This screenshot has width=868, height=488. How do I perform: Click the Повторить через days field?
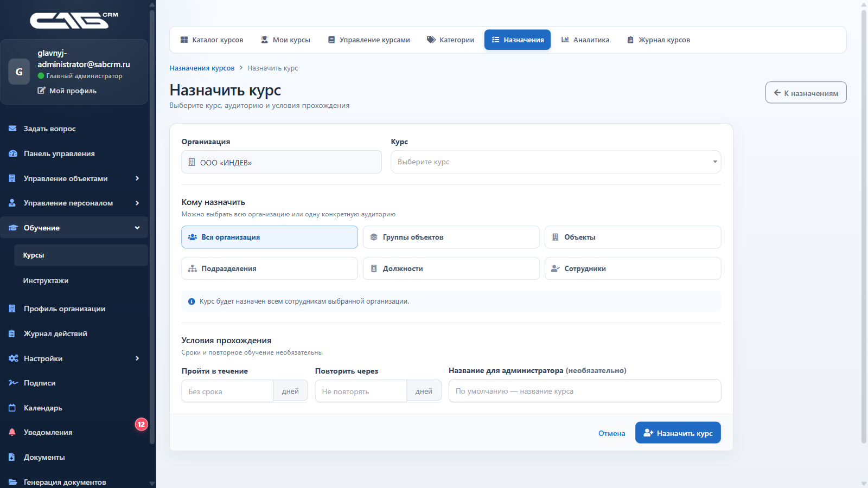tap(361, 391)
